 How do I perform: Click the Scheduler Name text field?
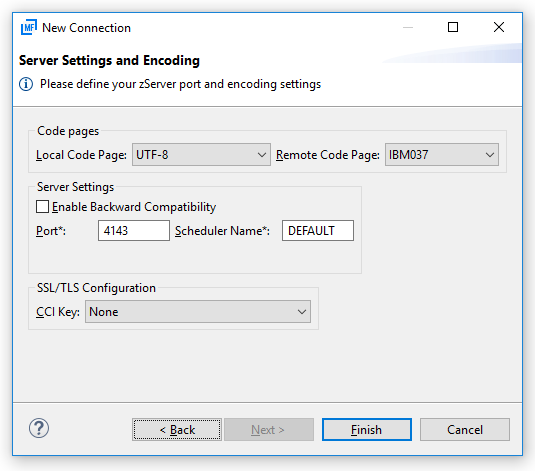point(318,231)
